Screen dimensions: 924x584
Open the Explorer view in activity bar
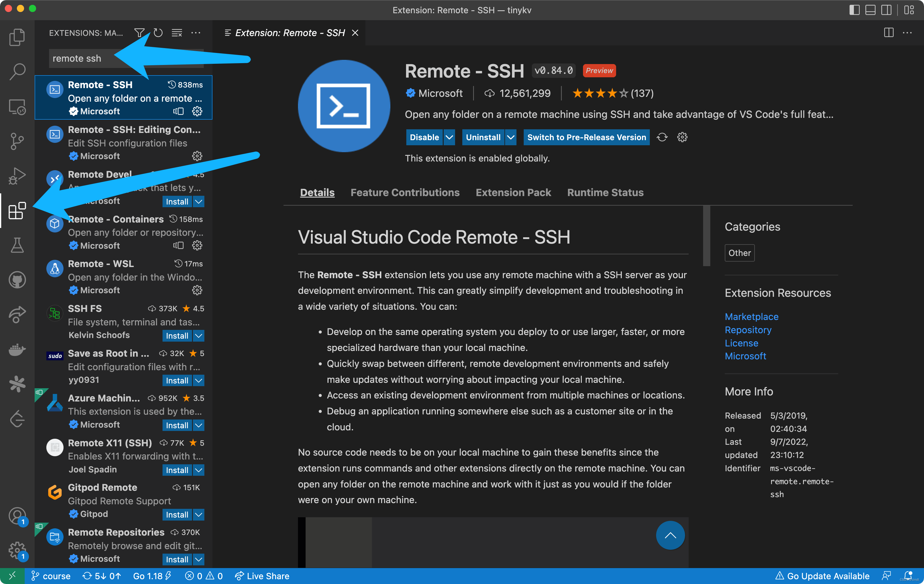click(x=17, y=37)
